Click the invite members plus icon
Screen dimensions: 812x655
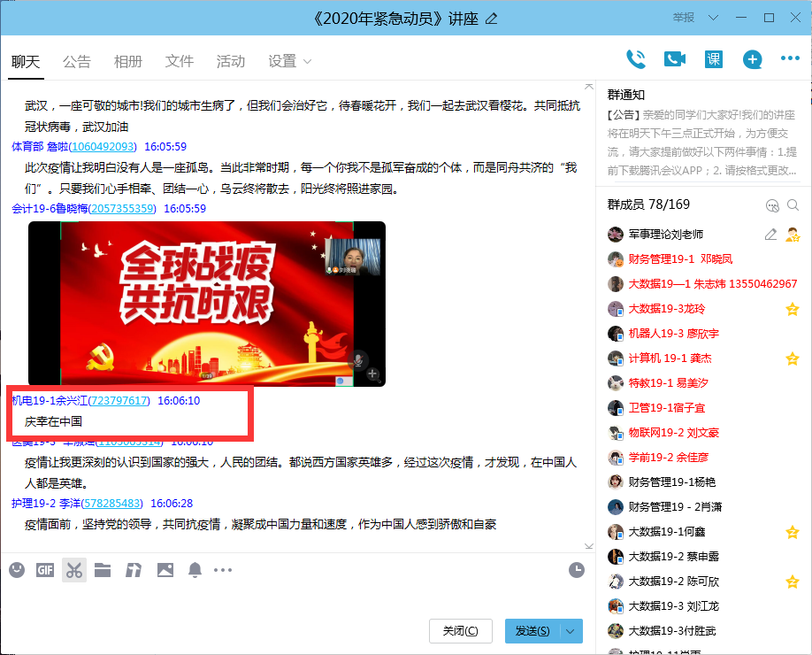[752, 59]
